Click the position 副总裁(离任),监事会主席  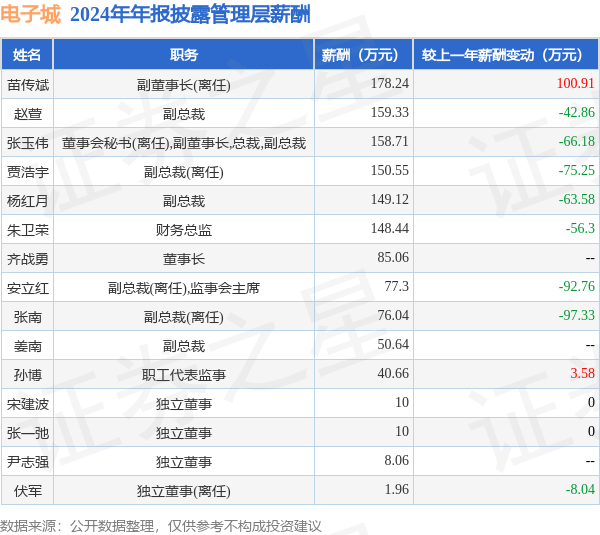coord(184,288)
